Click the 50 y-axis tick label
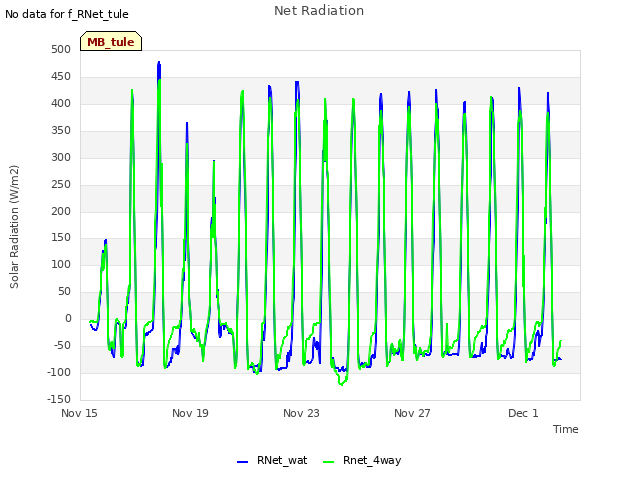Viewport: 640px width, 480px height. [64, 291]
